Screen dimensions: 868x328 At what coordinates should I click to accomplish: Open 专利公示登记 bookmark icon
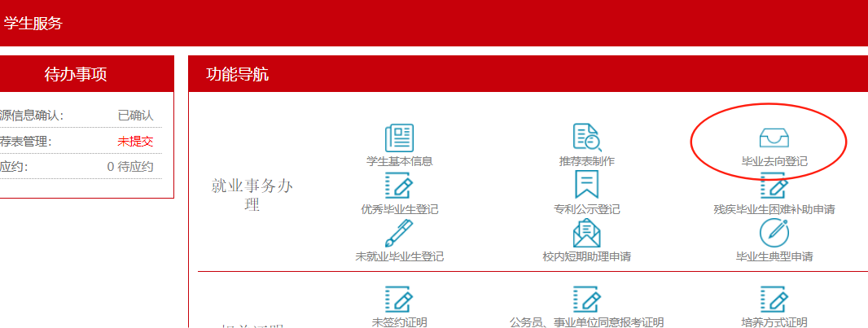[x=586, y=185]
